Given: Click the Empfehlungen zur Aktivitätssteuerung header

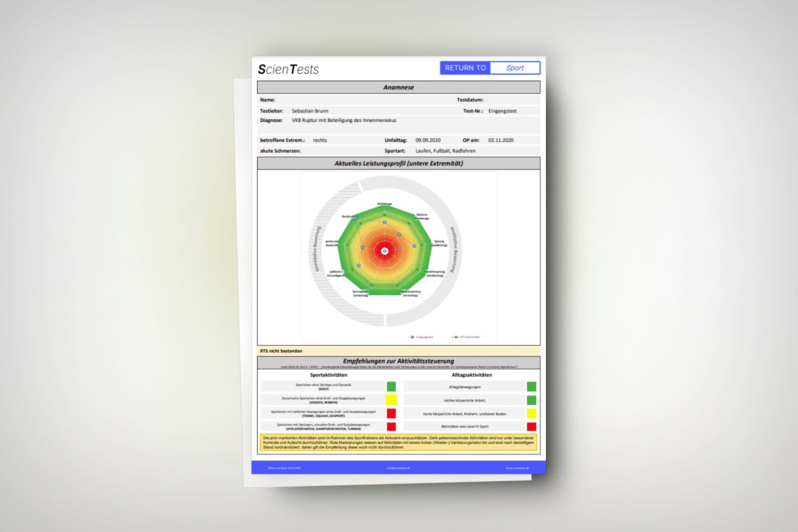Looking at the screenshot, I should (398, 361).
